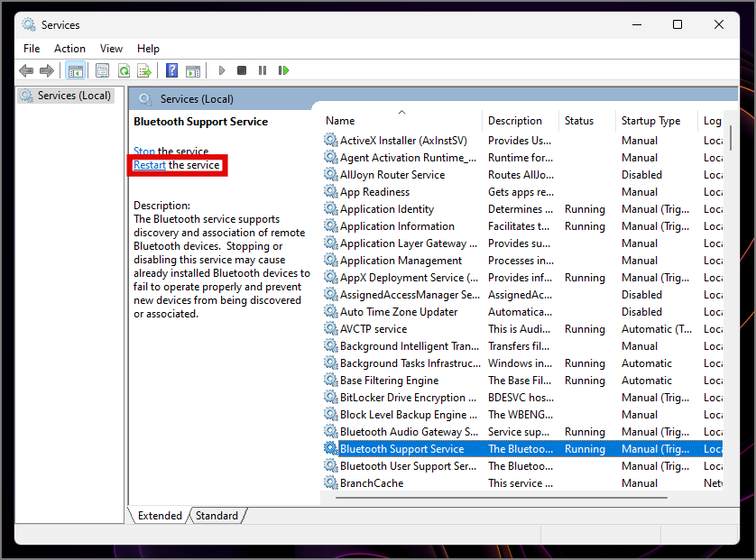Select the Application Management service
756x560 pixels.
[522, 261]
